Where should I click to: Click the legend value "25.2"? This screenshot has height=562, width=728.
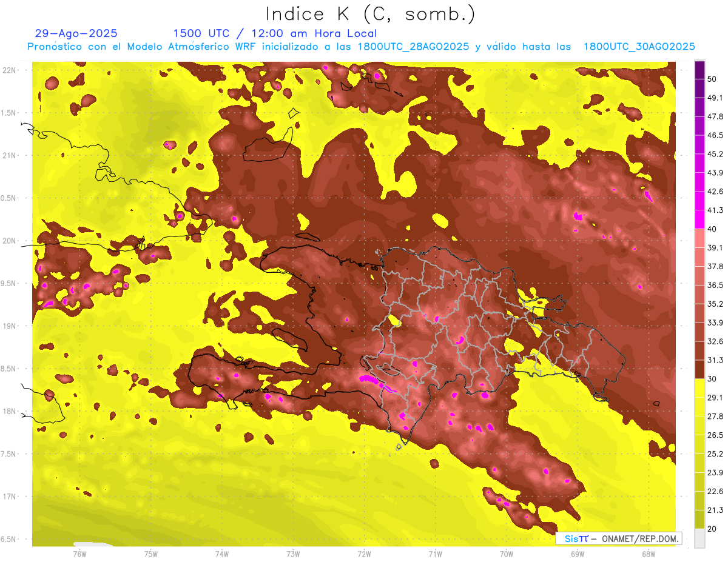point(715,453)
